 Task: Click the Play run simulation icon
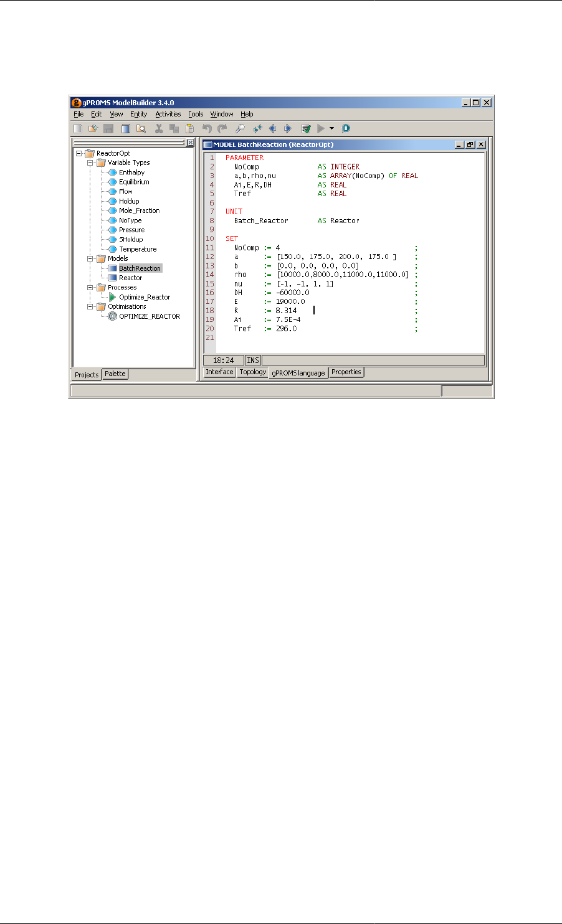(x=321, y=128)
